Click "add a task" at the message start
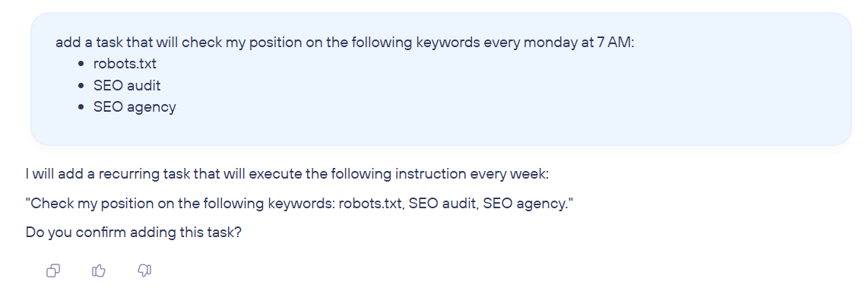868x304 pixels. (x=85, y=43)
